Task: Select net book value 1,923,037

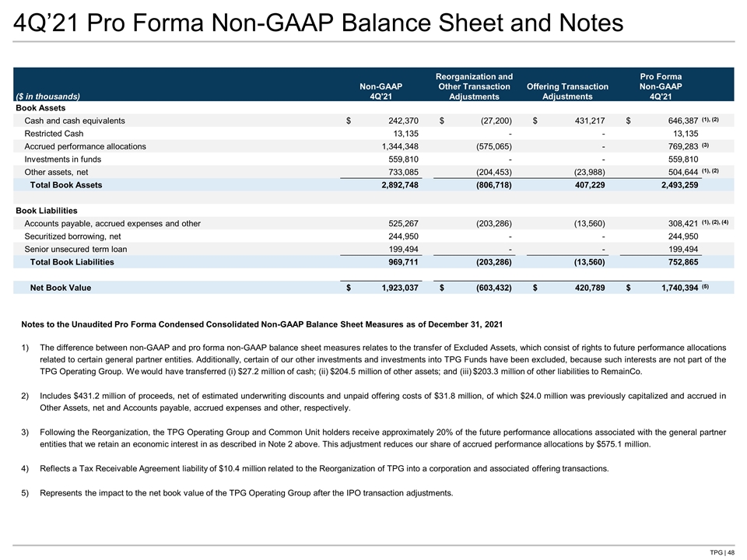Action: click(400, 288)
